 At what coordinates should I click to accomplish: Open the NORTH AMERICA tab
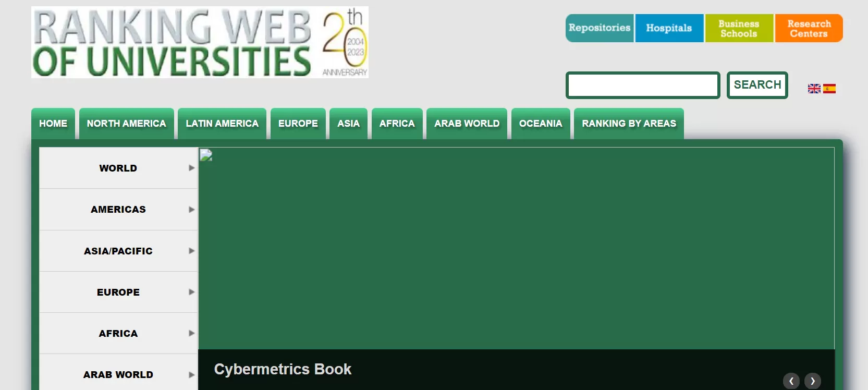click(127, 124)
